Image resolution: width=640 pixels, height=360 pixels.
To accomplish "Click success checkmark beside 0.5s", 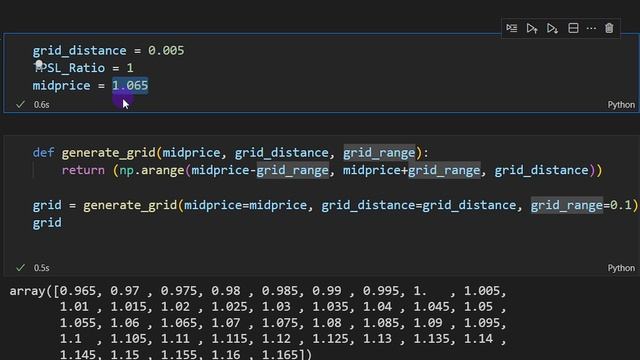I will coord(20,268).
